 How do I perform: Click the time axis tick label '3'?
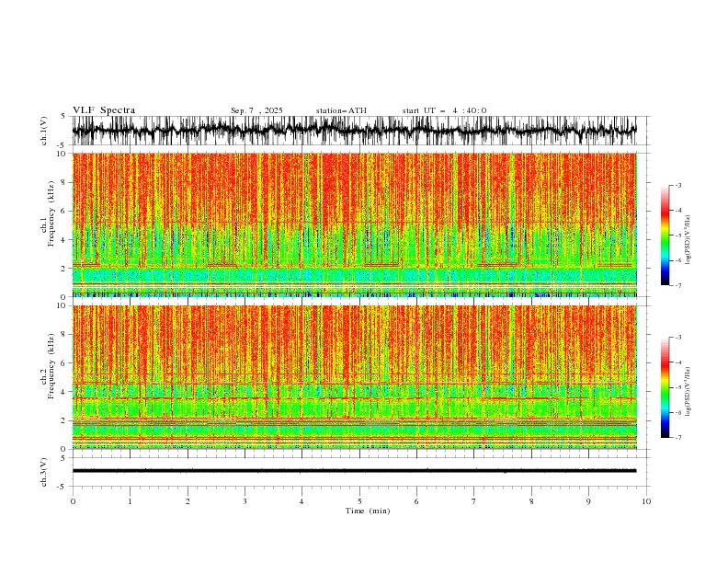click(x=245, y=501)
